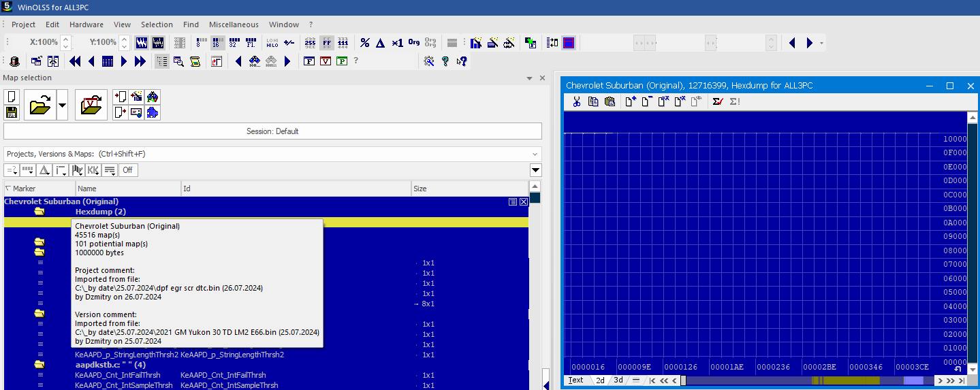
Task: Click the context help arrow-question icon
Action: [x=462, y=61]
